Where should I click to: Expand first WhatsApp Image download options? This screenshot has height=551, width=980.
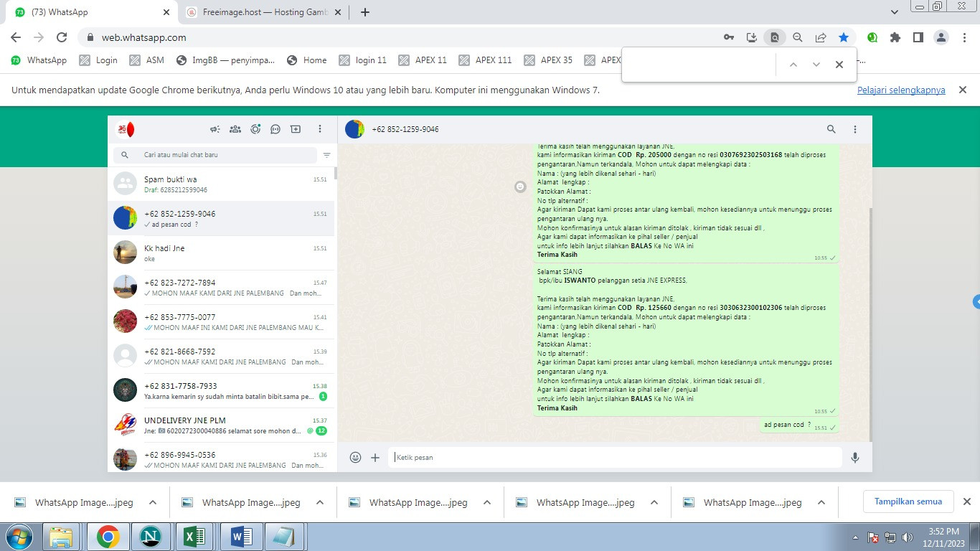point(153,502)
